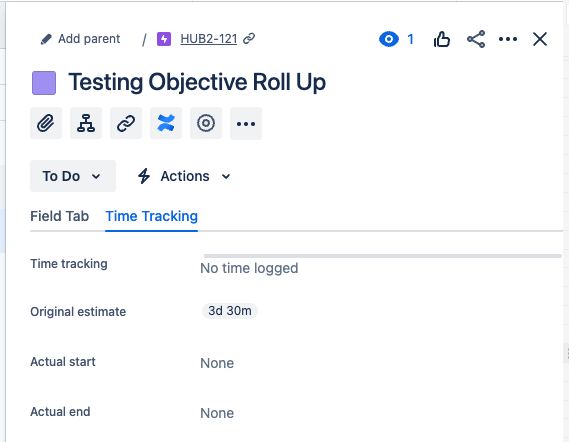The width and height of the screenshot is (569, 442).
Task: Open more quick-add options ellipsis
Action: 246,123
